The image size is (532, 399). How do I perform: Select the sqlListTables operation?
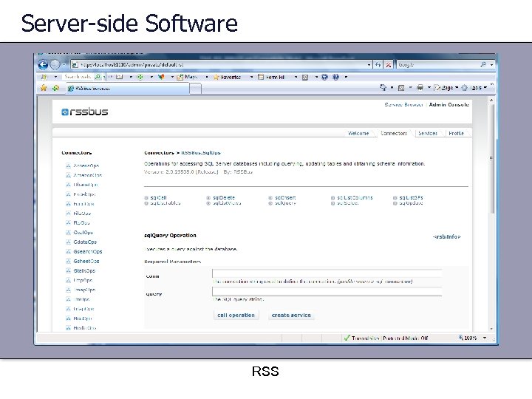pyautogui.click(x=166, y=203)
